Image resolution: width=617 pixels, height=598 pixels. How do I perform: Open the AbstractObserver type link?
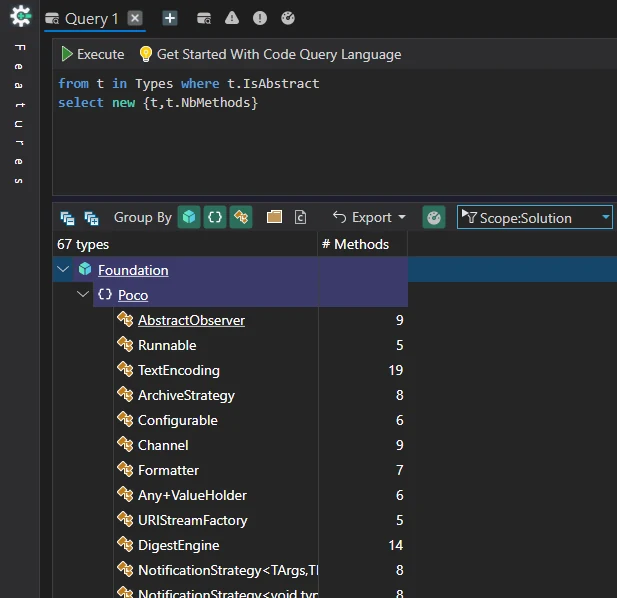click(x=191, y=320)
